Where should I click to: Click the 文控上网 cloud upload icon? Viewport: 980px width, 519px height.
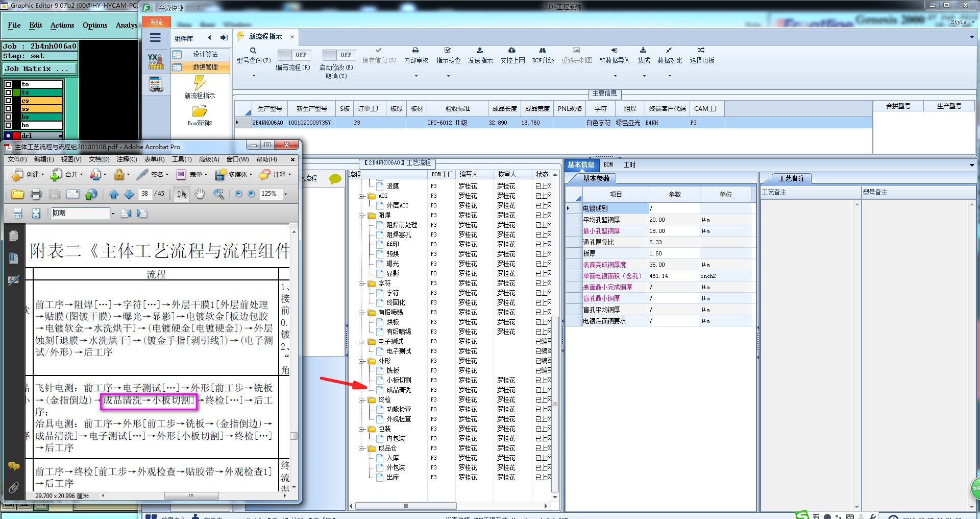512,51
